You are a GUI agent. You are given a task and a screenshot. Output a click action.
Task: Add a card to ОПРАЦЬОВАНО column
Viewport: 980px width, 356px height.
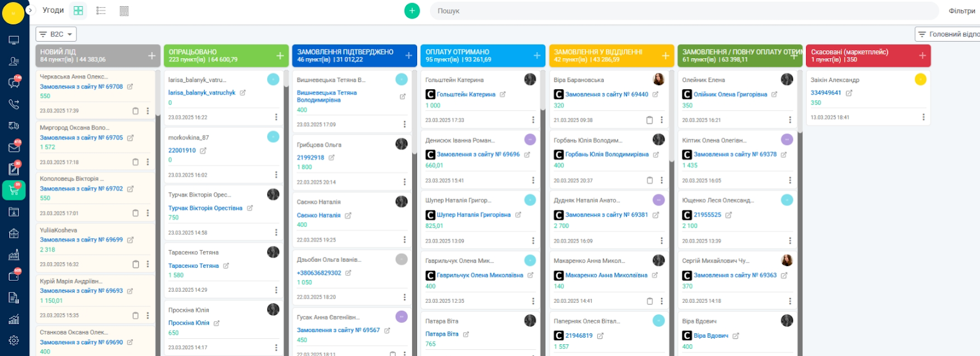pos(280,56)
